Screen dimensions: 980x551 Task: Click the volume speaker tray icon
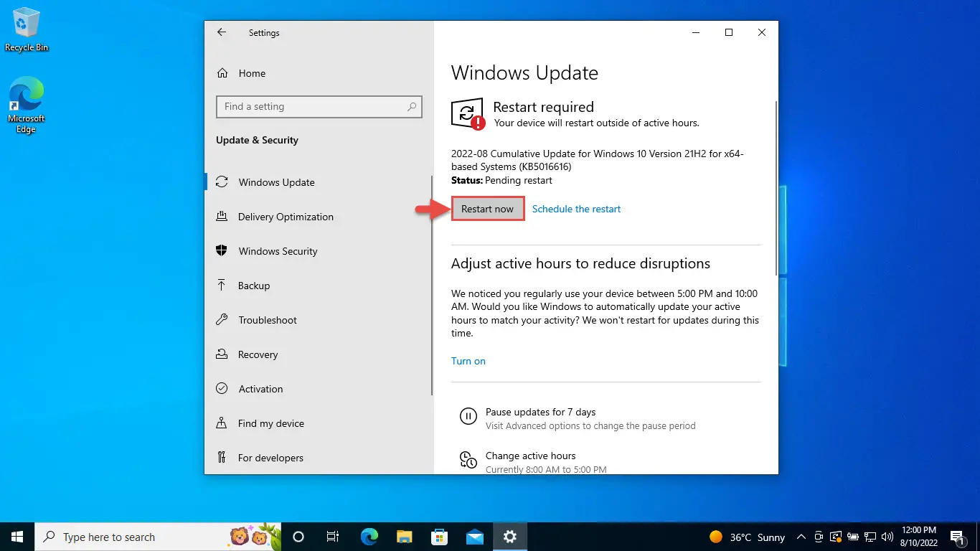pos(887,537)
